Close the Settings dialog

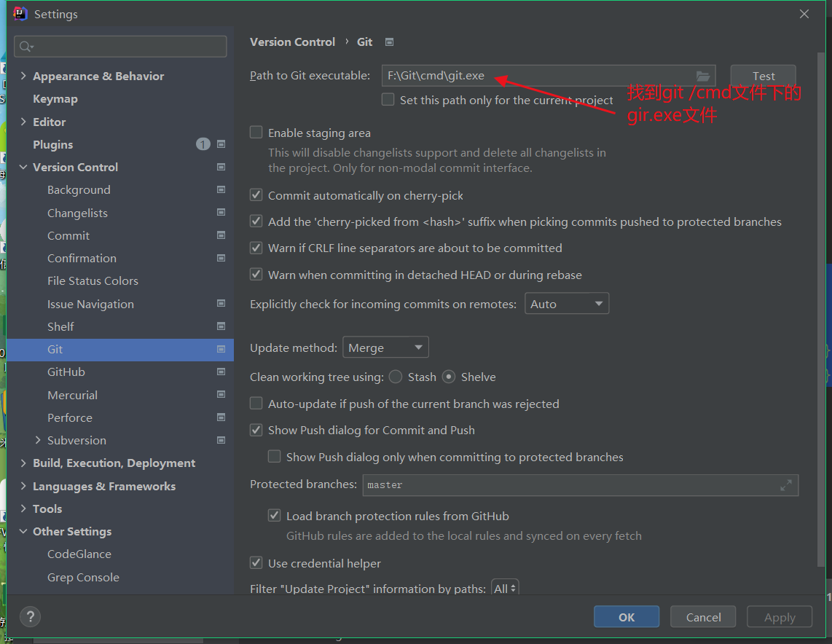click(x=804, y=14)
